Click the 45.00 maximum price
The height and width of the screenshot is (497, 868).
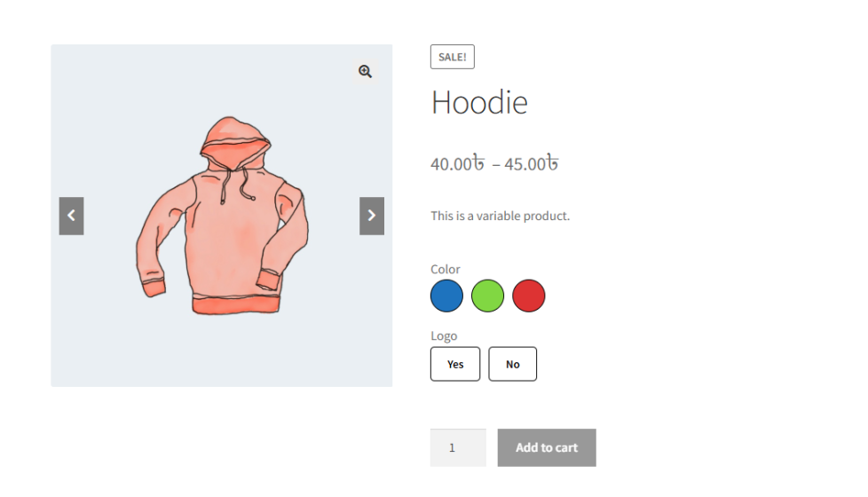coord(532,164)
